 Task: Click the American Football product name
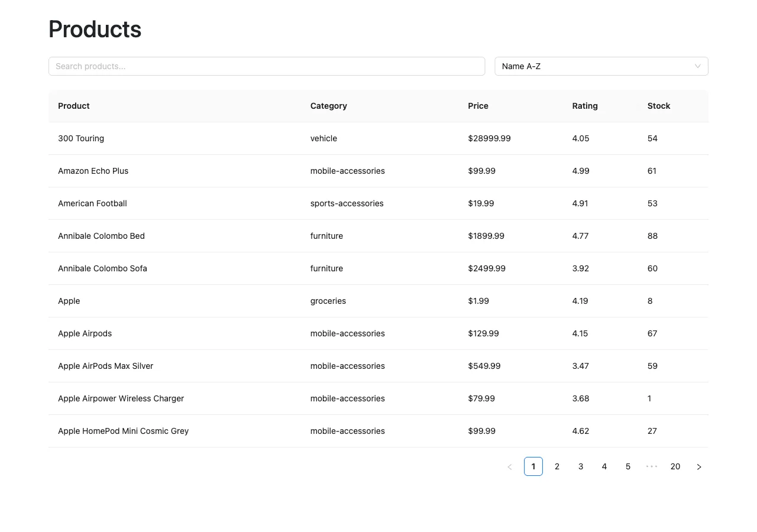tap(92, 203)
